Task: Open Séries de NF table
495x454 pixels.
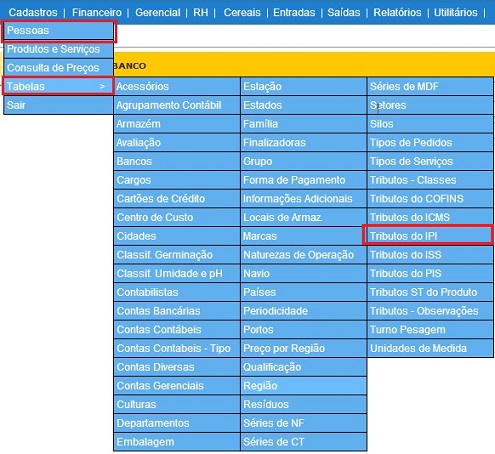Action: click(303, 423)
